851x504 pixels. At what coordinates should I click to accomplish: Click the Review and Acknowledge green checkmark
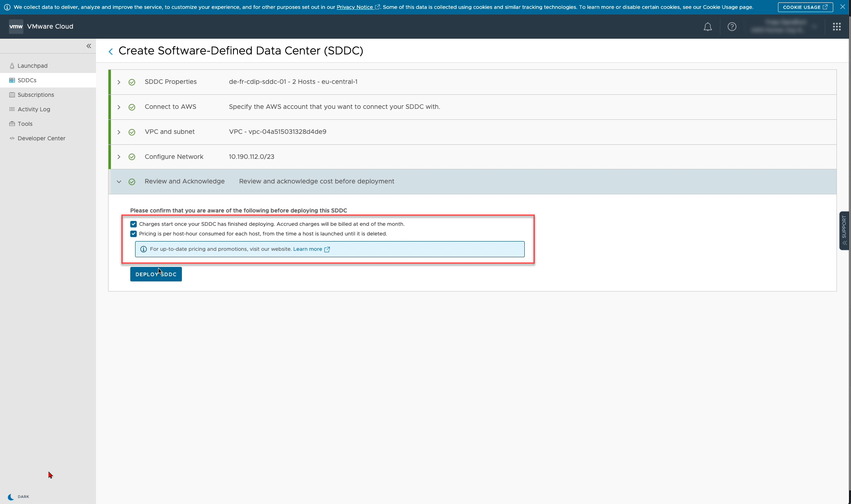click(x=132, y=182)
